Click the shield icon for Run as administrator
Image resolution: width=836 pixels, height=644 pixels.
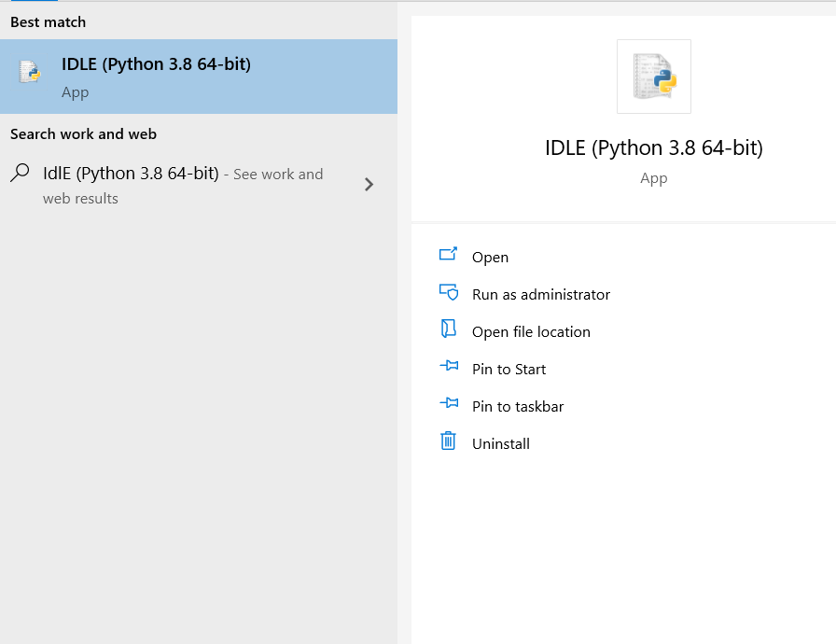tap(448, 293)
